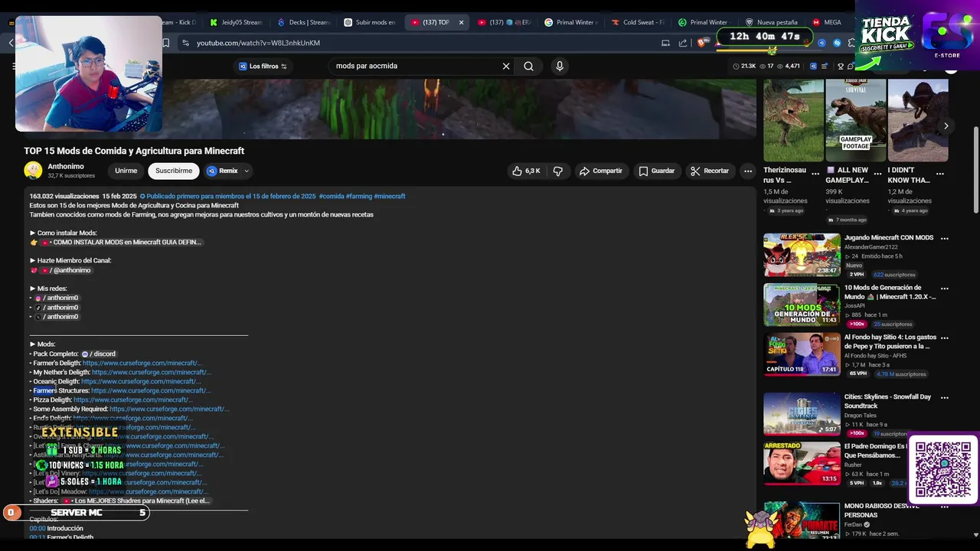Screen dimensions: 980x551
Task: Open the Oceanic Deligth curseforge link
Action: click(x=141, y=381)
